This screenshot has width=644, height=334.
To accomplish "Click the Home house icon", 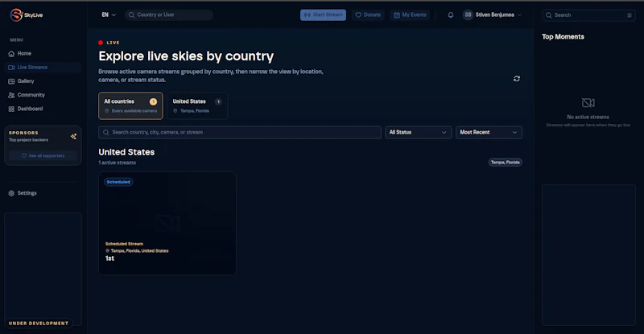I will pos(11,54).
